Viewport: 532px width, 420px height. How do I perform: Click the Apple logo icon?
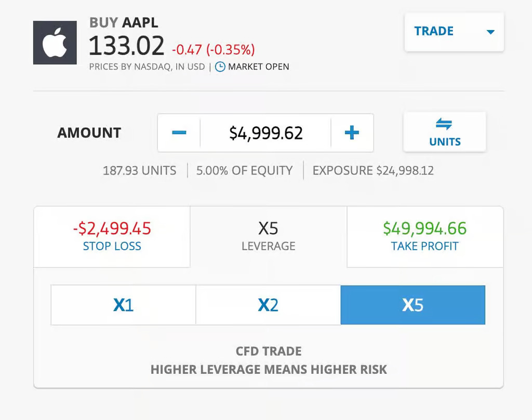[55, 43]
